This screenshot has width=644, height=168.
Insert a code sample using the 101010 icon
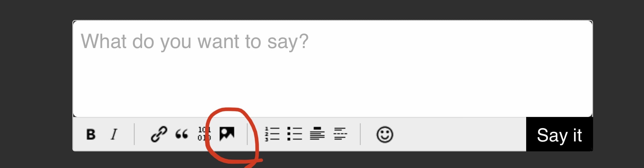pos(204,134)
